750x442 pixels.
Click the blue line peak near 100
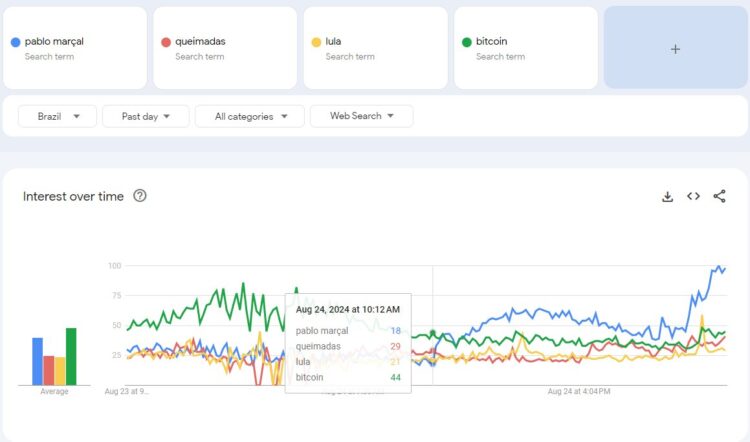pyautogui.click(x=718, y=267)
